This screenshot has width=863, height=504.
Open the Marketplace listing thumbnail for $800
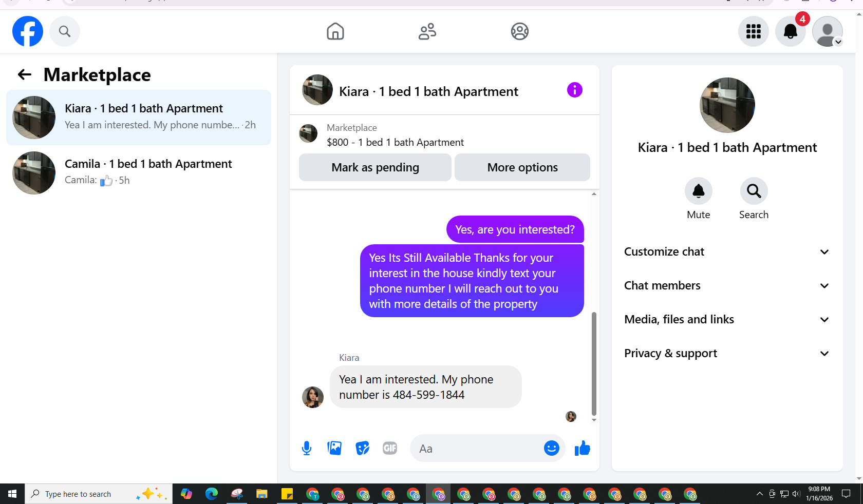point(308,133)
